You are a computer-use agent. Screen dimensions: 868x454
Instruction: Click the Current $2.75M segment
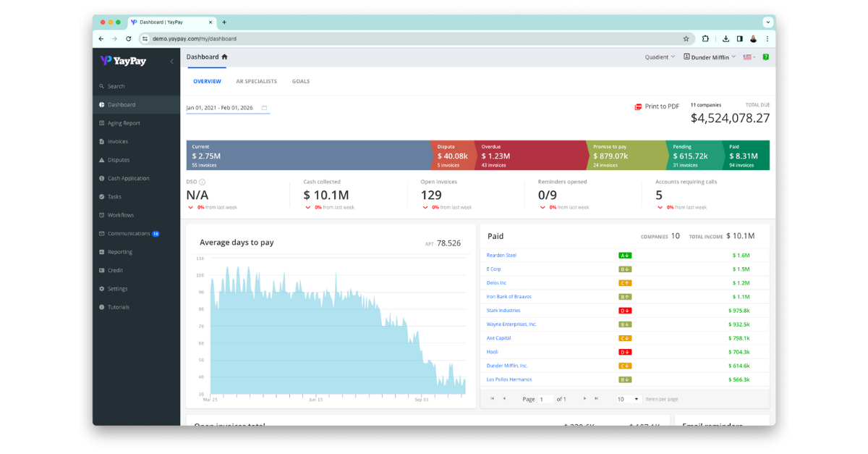tap(308, 156)
